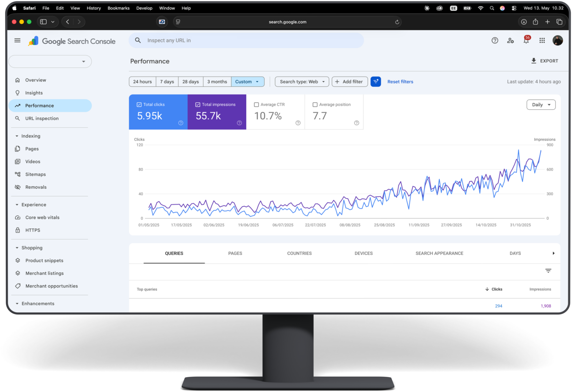575x392 pixels.
Task: Open table filter rows icon
Action: coord(548,271)
